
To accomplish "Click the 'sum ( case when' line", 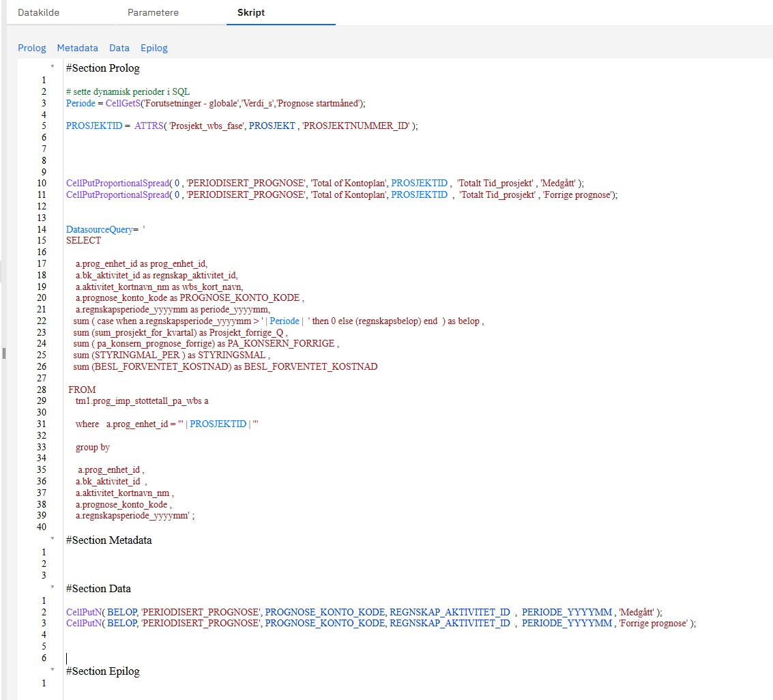I will pyautogui.click(x=278, y=321).
